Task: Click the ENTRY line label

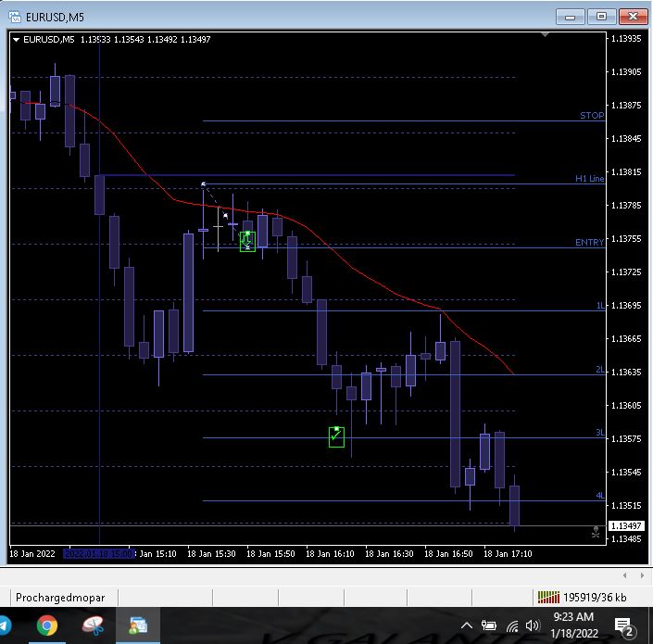Action: (589, 243)
